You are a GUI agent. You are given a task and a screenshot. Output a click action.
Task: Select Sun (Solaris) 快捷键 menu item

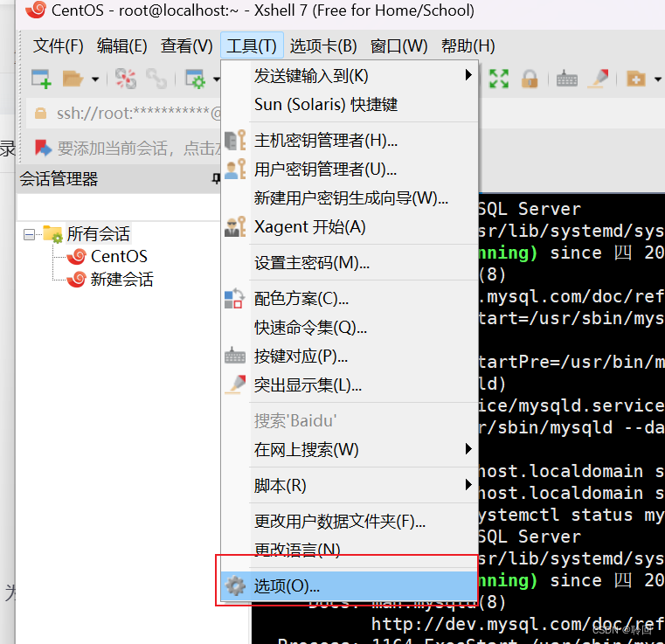350,104
